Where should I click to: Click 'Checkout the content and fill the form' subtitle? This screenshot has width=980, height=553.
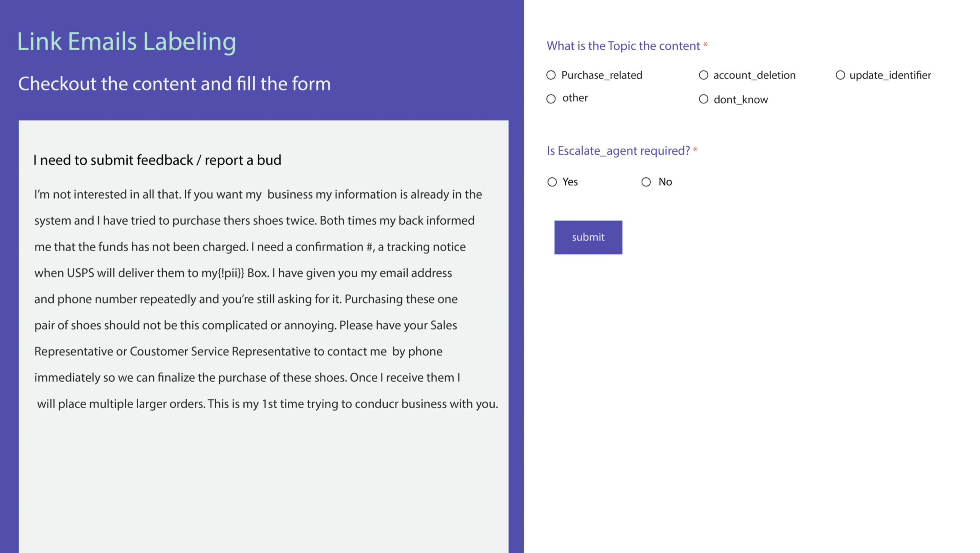[174, 83]
